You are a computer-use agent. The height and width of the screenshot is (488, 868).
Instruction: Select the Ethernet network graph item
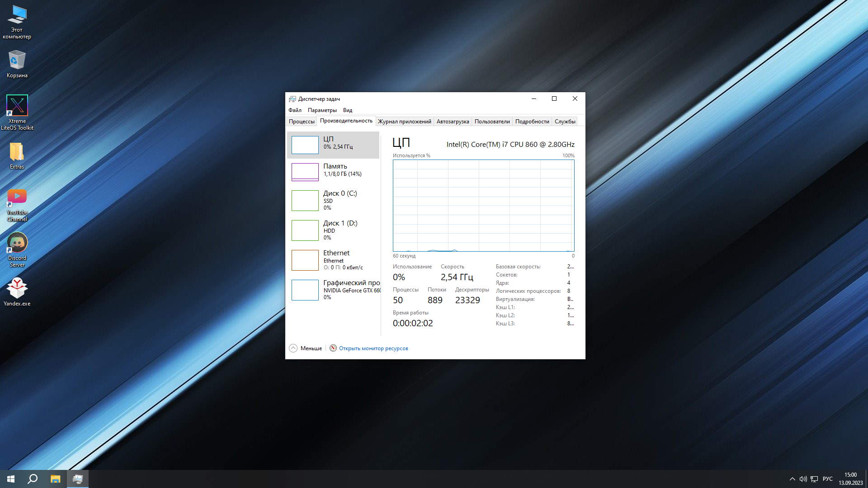coord(305,260)
